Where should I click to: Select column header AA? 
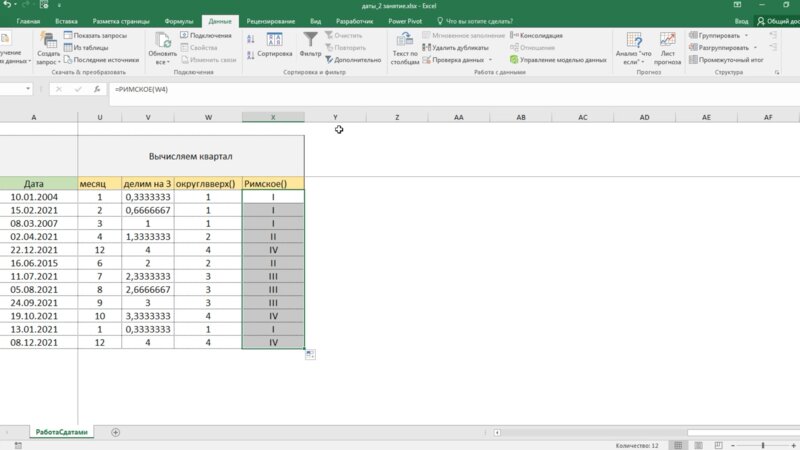coord(459,117)
